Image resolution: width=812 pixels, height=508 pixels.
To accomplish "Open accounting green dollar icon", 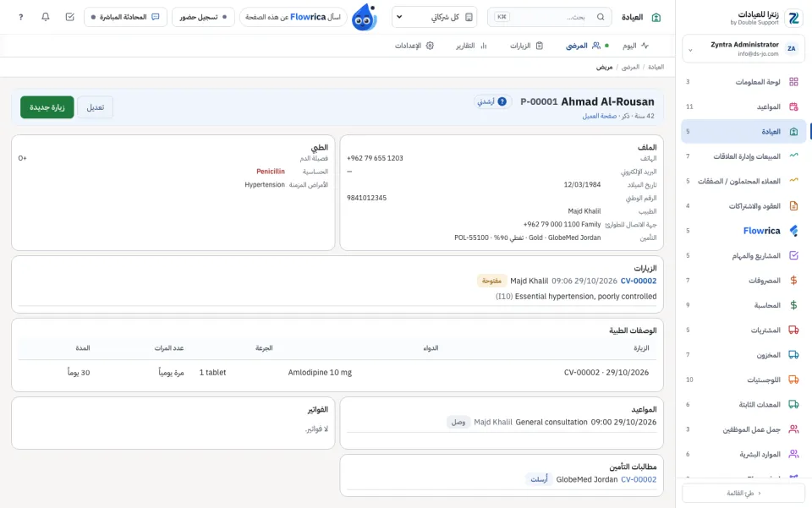I will tap(793, 305).
